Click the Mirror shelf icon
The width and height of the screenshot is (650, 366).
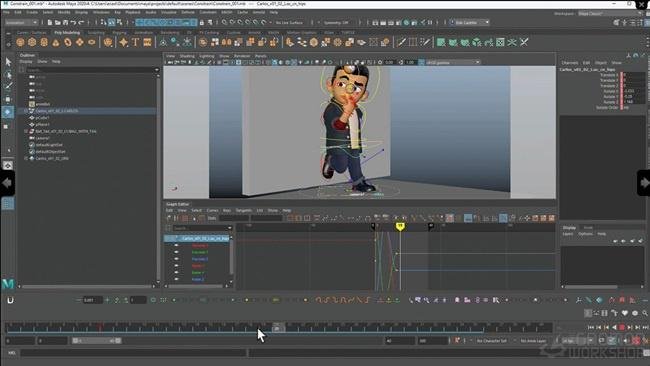pos(227,42)
